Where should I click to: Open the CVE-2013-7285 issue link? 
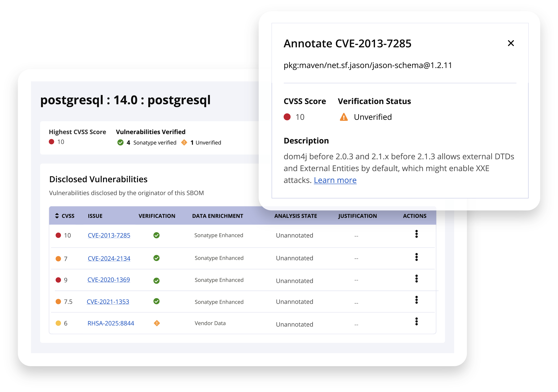click(109, 235)
